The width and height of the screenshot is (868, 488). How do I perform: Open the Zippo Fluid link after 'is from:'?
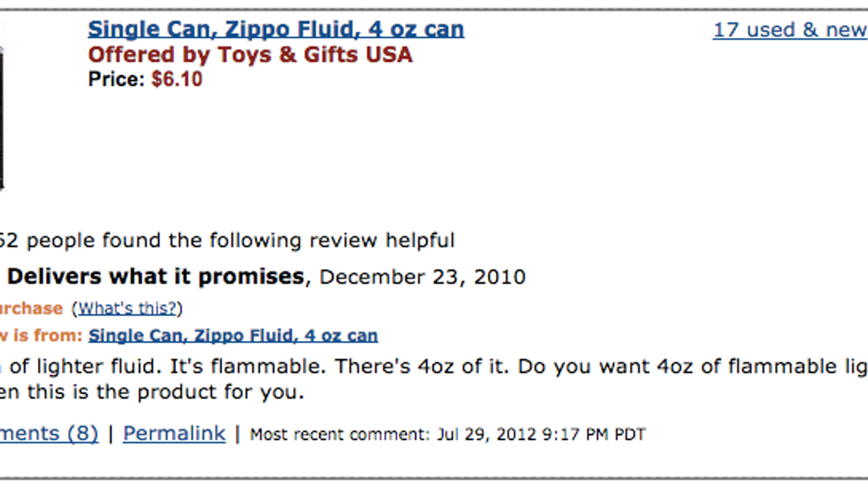tap(233, 336)
